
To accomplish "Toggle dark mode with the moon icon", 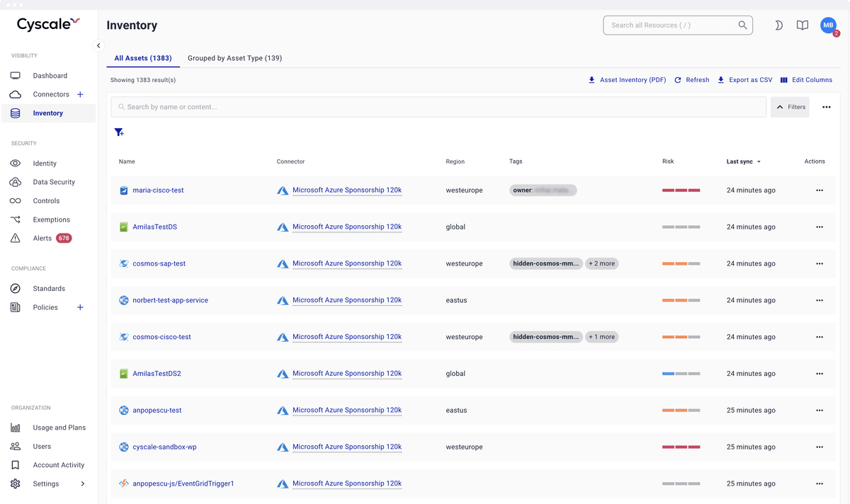I will point(778,25).
